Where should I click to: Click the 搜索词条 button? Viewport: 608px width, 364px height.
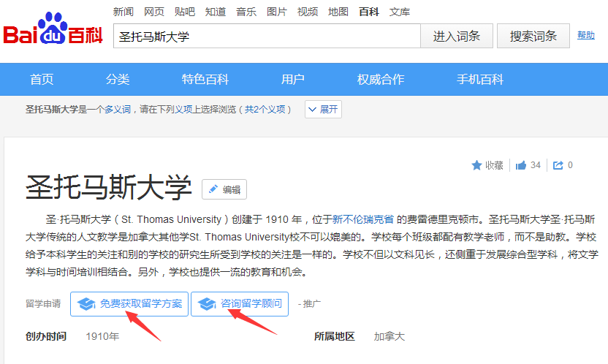point(533,36)
